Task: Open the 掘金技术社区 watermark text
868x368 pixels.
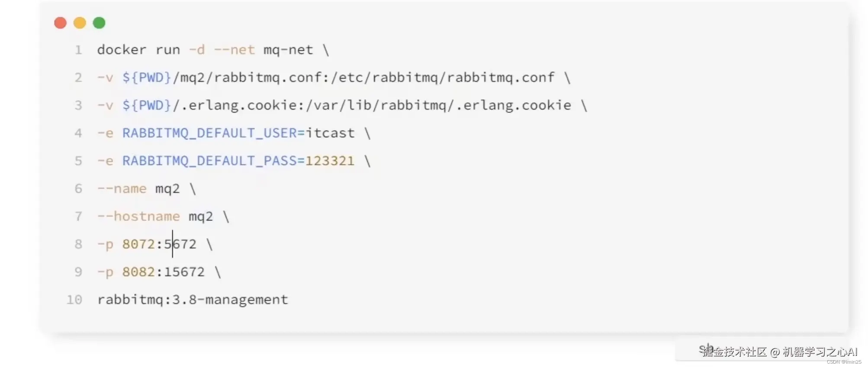Action: 734,352
